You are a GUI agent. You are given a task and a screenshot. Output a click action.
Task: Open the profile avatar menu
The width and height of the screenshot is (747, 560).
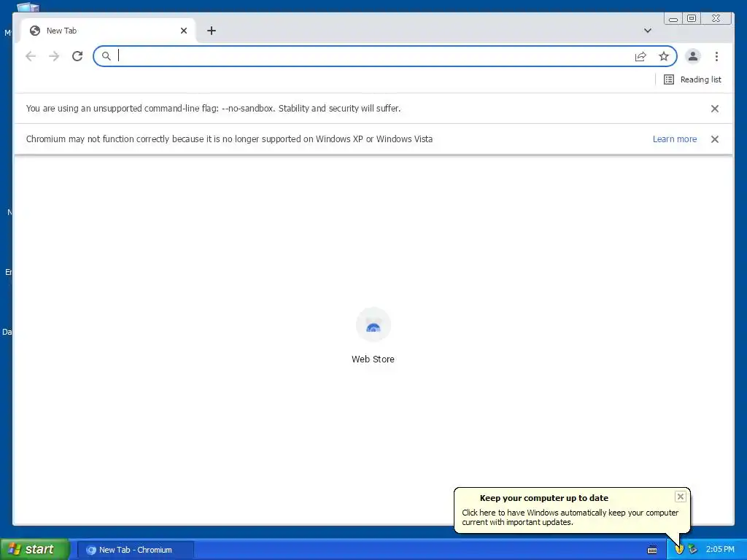693,56
